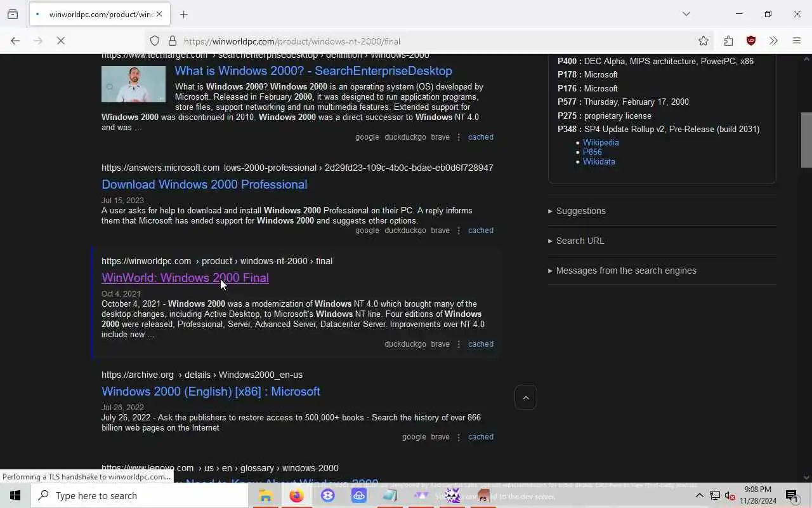812x508 pixels.
Task: Click the tracking protection shield icon
Action: coord(155,41)
